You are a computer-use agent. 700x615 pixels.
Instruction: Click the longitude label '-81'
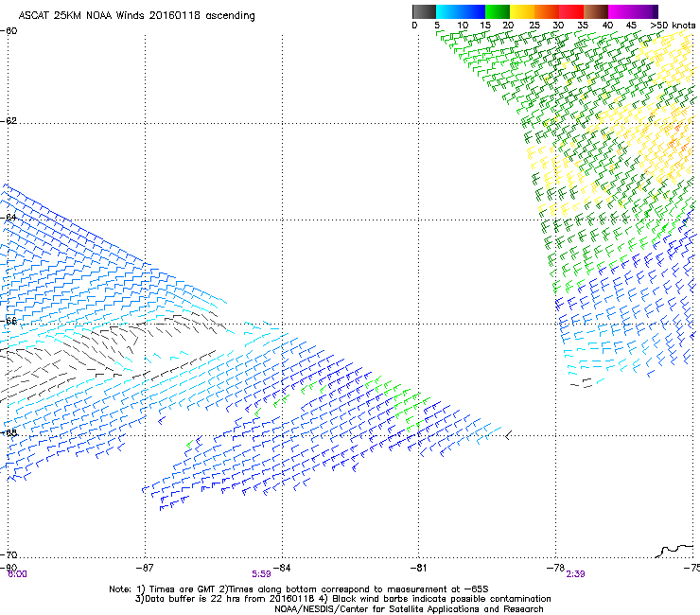pyautogui.click(x=419, y=568)
